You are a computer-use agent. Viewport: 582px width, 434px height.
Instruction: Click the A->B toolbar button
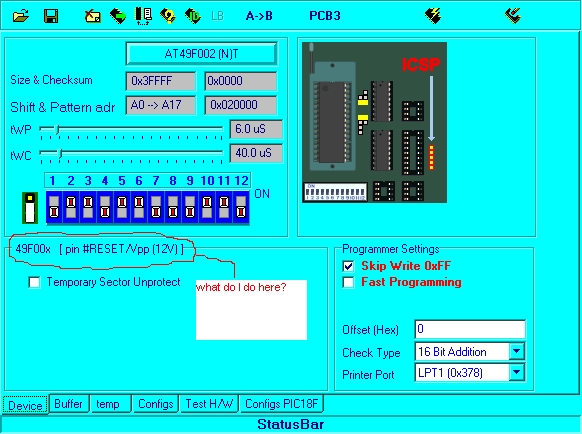coord(259,16)
